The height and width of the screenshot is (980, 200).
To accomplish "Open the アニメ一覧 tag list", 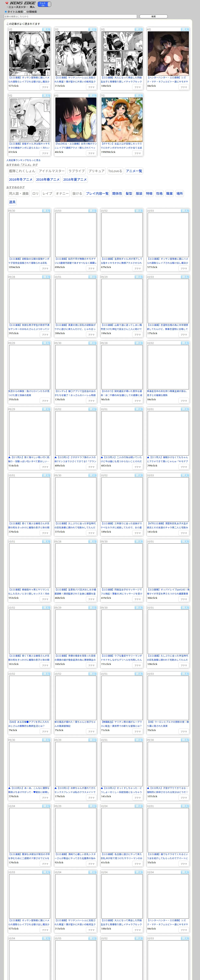I will click(x=134, y=171).
